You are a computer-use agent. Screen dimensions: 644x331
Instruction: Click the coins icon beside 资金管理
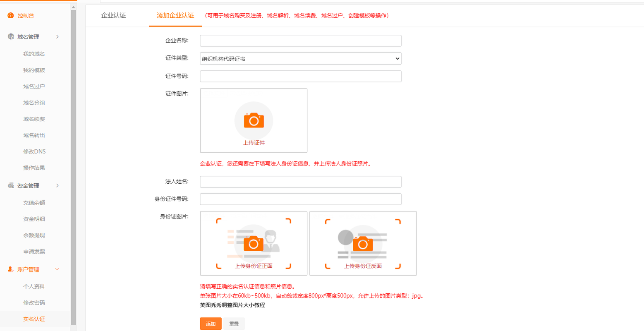[x=11, y=185]
